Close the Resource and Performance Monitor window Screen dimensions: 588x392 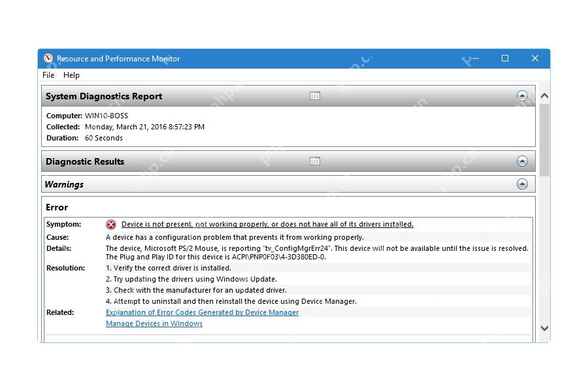pos(535,58)
